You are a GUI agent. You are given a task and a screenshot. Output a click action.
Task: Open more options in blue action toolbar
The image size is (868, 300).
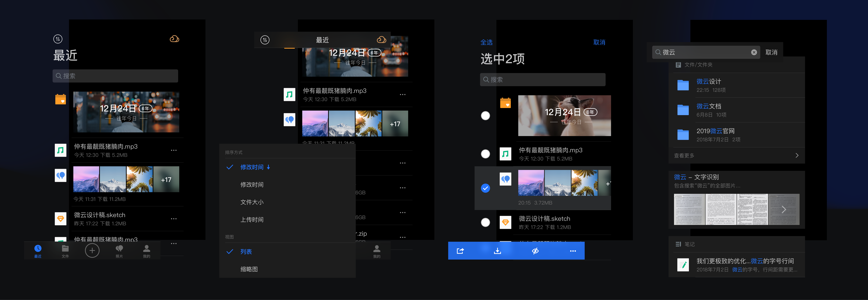573,251
